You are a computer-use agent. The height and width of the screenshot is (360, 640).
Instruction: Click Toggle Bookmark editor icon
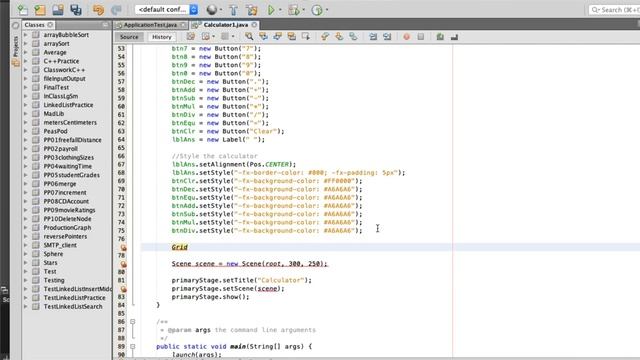coord(353,37)
